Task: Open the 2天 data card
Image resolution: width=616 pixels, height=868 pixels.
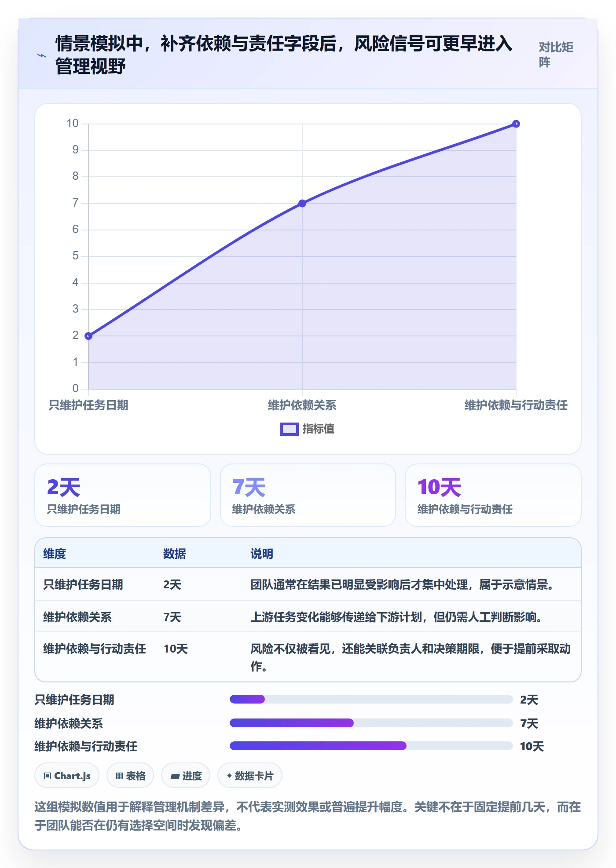Action: tap(123, 495)
